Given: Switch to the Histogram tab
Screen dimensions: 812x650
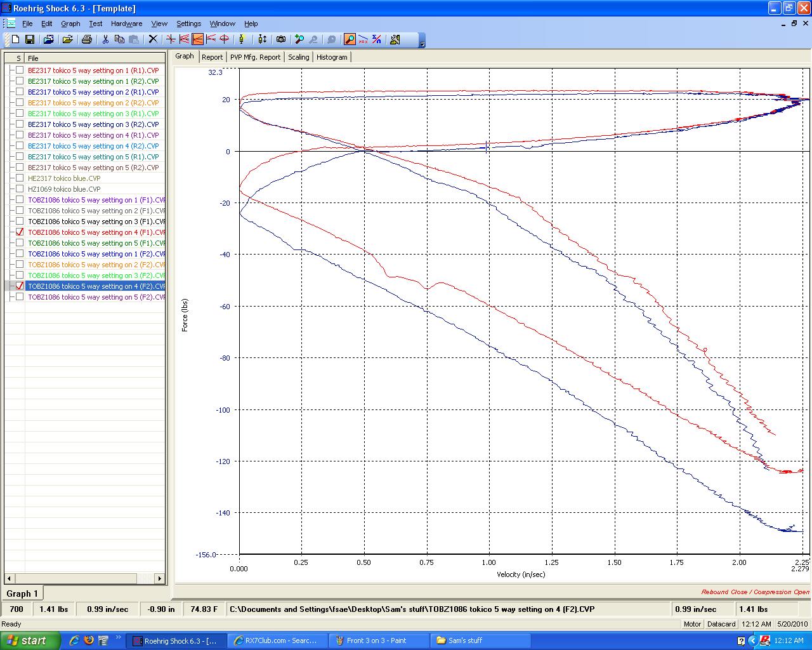Looking at the screenshot, I should (x=332, y=57).
